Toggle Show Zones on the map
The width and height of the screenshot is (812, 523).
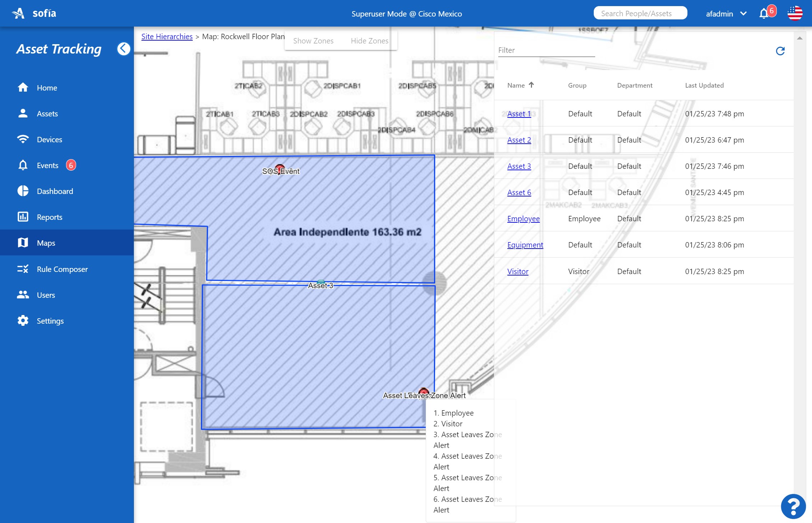[x=313, y=41]
